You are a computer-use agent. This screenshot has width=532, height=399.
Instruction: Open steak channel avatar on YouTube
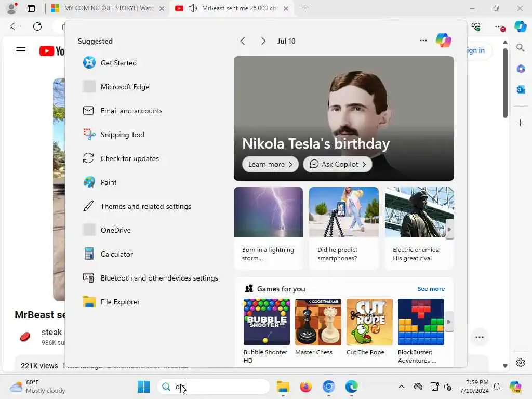point(25,337)
